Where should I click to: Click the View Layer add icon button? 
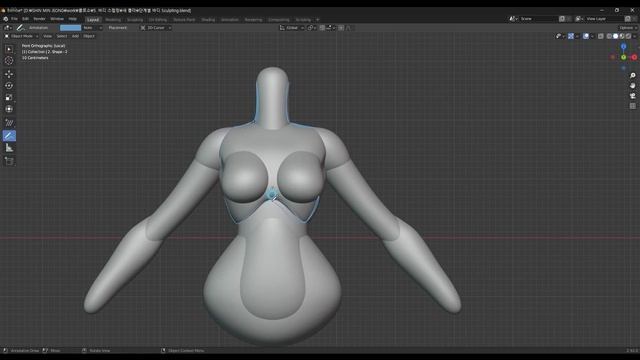click(x=628, y=19)
